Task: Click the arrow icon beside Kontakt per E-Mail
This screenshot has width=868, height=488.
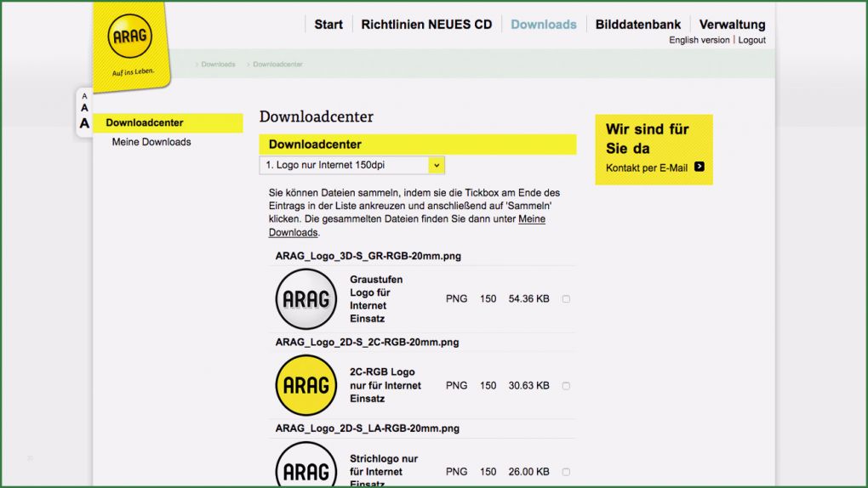Action: click(x=700, y=167)
